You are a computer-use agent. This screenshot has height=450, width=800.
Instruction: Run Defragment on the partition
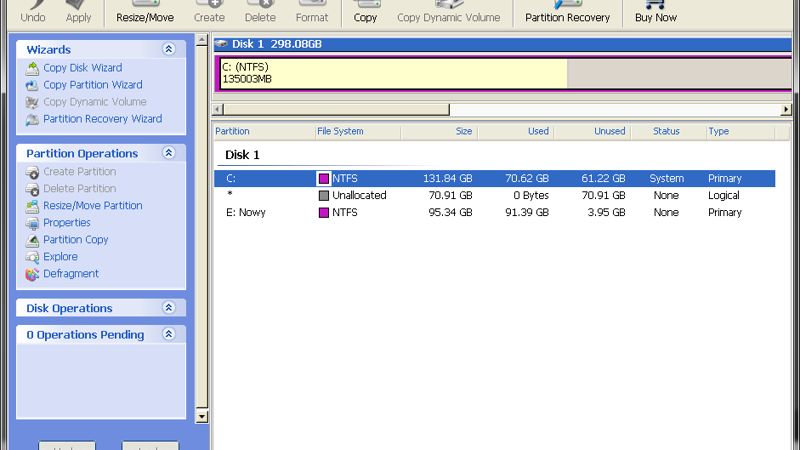(x=71, y=273)
